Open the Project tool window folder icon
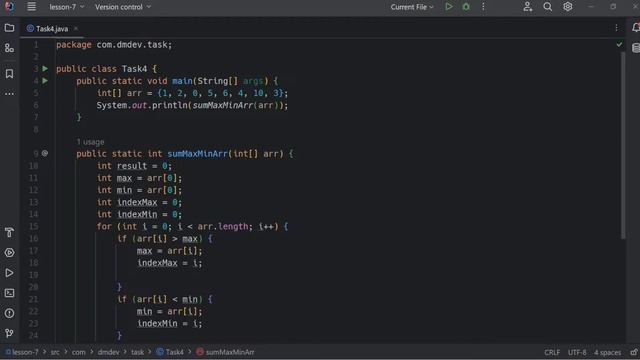640x360 pixels. [x=9, y=28]
